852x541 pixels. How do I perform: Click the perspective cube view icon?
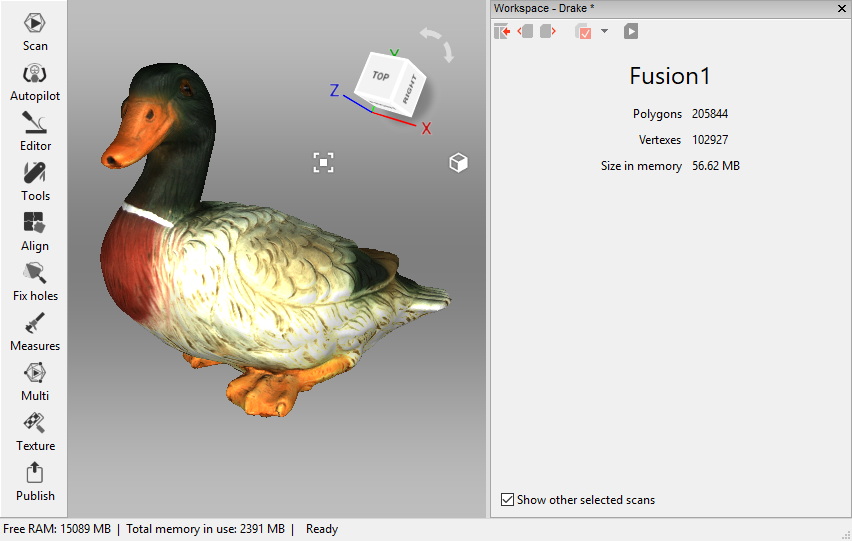click(458, 163)
